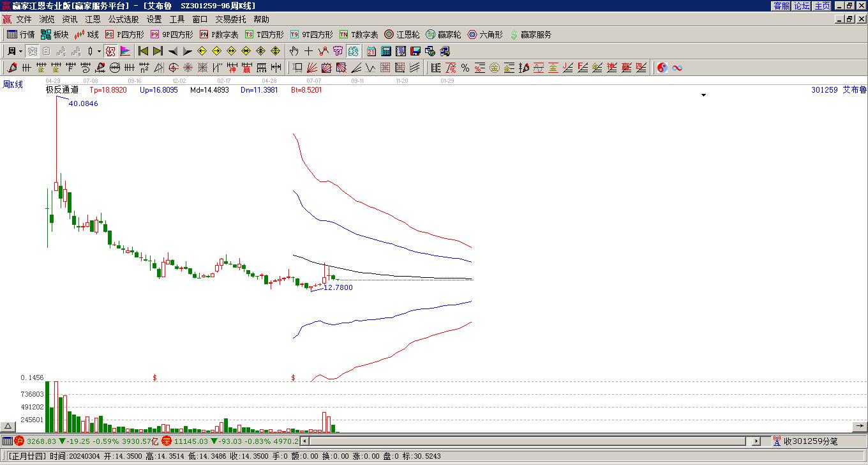Expand the candlestick style dropdown arrow
The height and width of the screenshot is (465, 868).
[x=99, y=51]
